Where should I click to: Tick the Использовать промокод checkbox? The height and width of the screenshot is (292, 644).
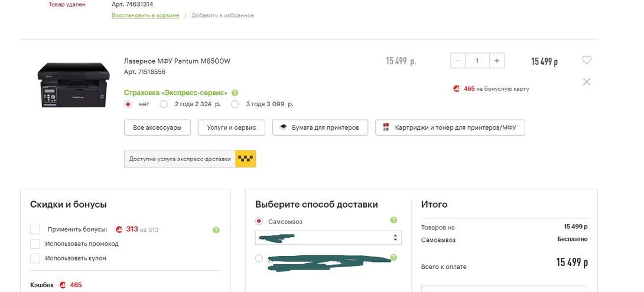click(35, 244)
